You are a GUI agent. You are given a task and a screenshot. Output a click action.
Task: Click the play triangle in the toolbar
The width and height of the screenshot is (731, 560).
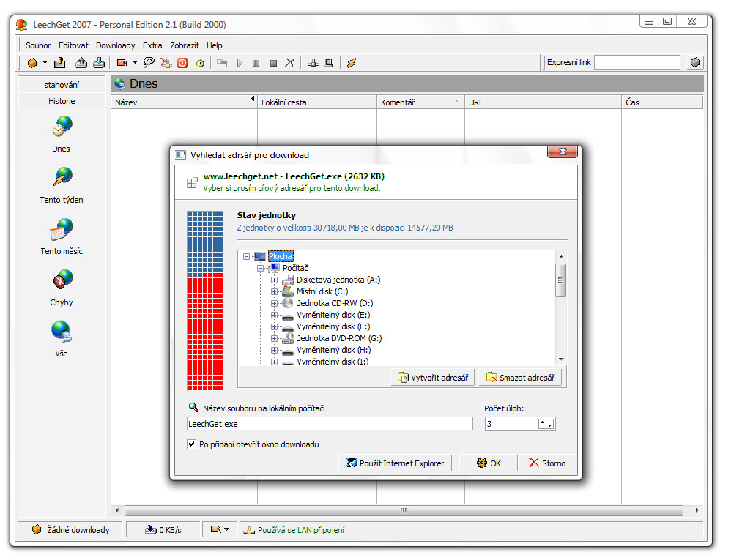coord(240,63)
